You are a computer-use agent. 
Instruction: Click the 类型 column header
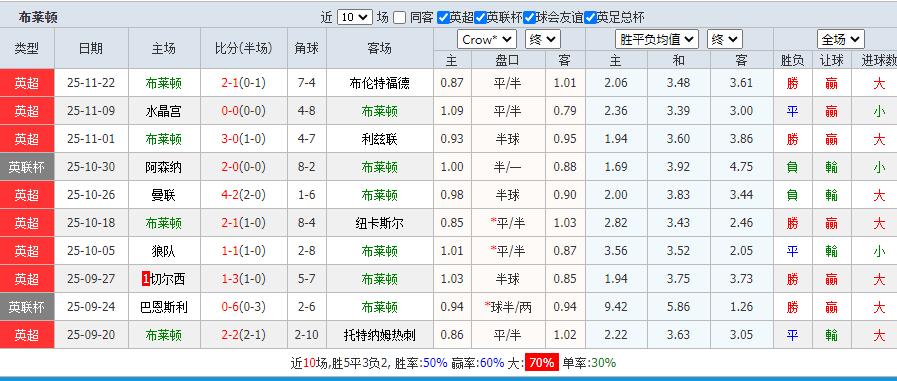tap(27, 49)
